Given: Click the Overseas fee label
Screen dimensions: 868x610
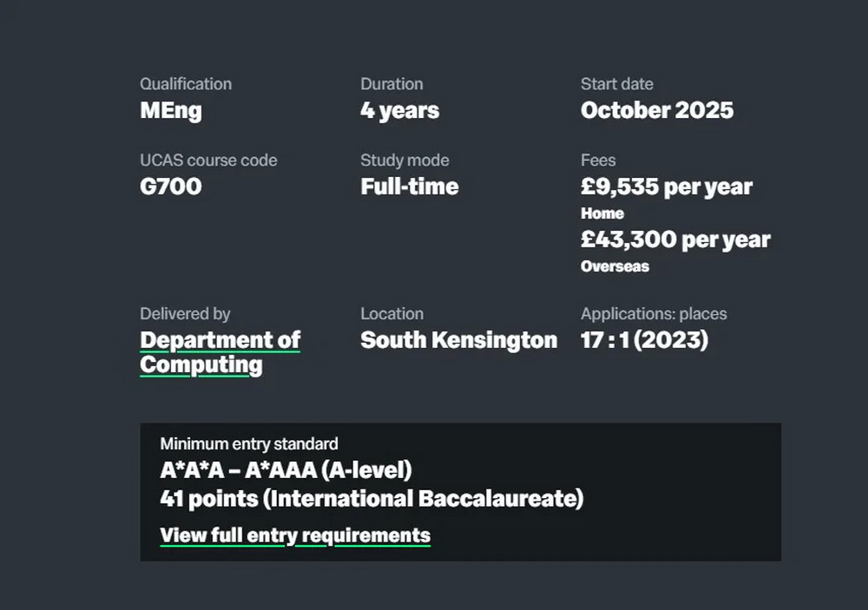Looking at the screenshot, I should [x=615, y=266].
